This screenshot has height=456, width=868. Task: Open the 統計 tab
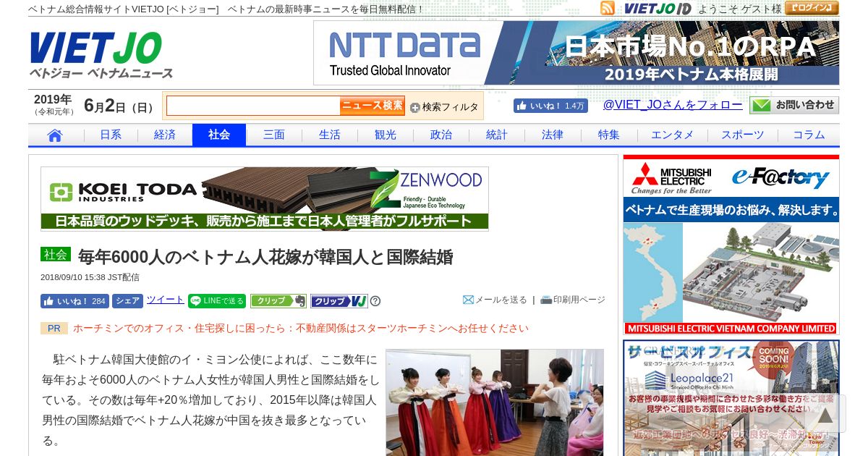497,135
